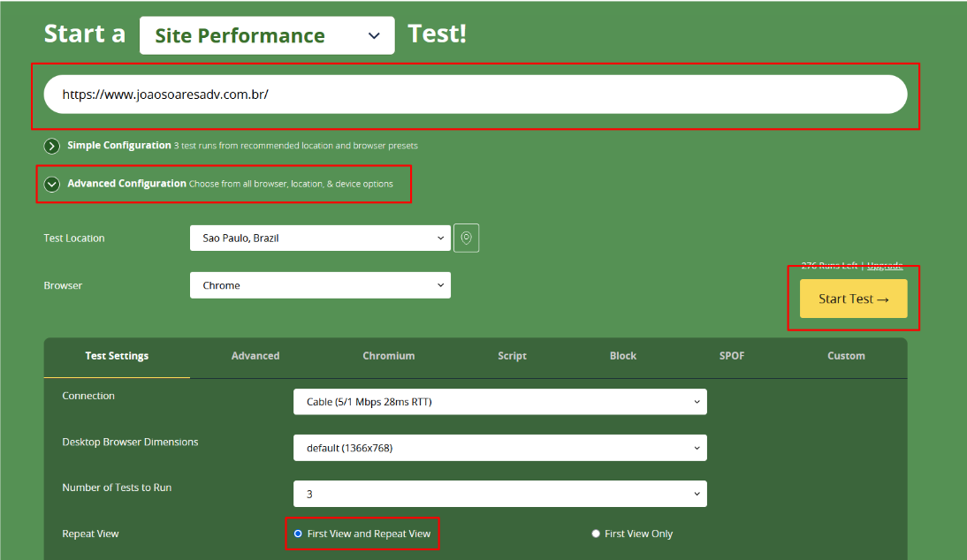Screen dimensions: 967x560
Task: Select First View Only option
Action: pos(596,534)
